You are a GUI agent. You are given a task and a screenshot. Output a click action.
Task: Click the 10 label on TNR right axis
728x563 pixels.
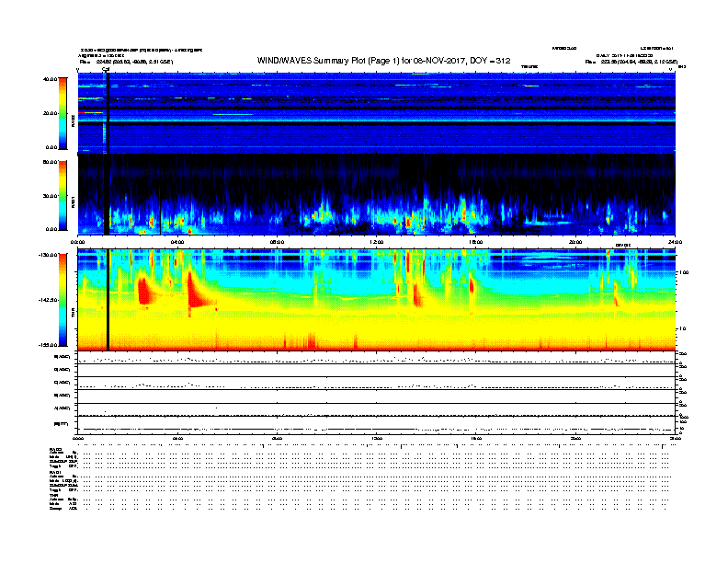(x=682, y=329)
